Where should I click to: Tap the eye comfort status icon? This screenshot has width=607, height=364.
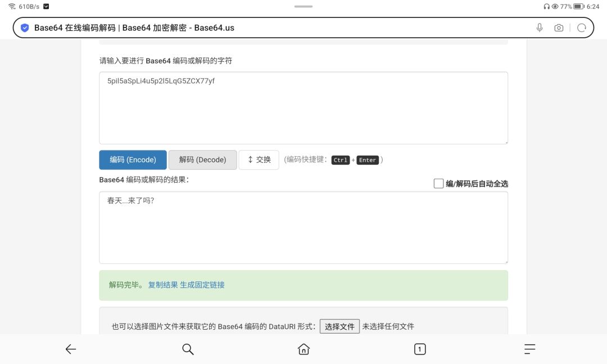pyautogui.click(x=555, y=6)
